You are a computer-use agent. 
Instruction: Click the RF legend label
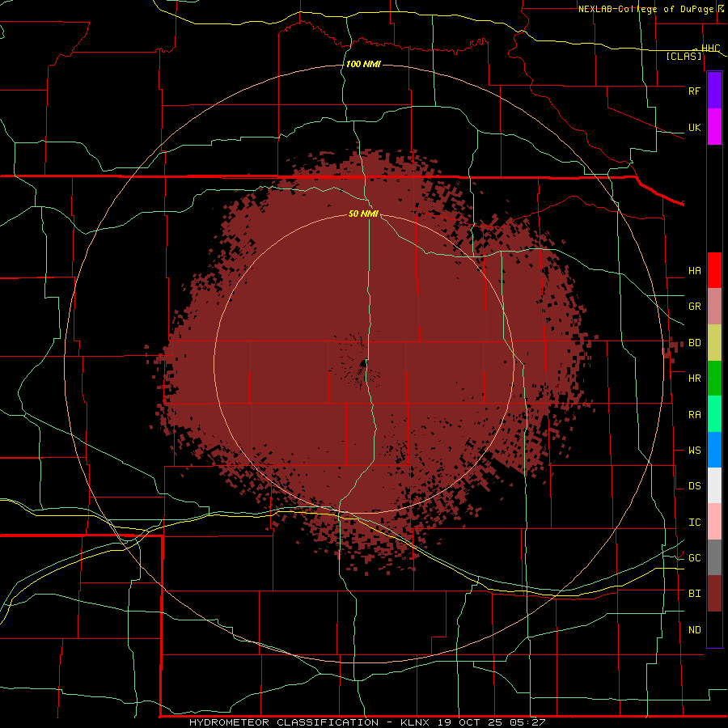(694, 91)
